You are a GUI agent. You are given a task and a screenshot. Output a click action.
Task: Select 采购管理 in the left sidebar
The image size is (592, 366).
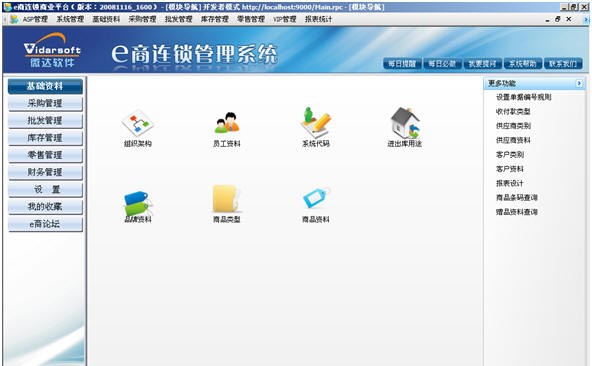(x=45, y=103)
